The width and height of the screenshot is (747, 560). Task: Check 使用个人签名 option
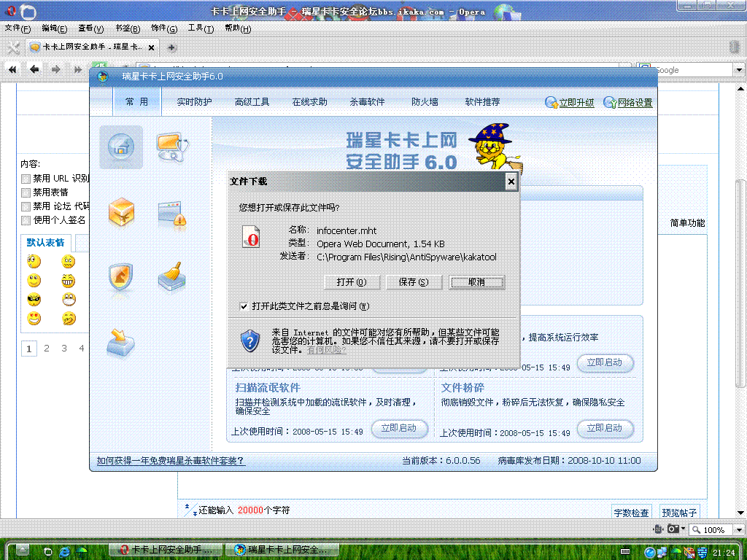tap(26, 220)
